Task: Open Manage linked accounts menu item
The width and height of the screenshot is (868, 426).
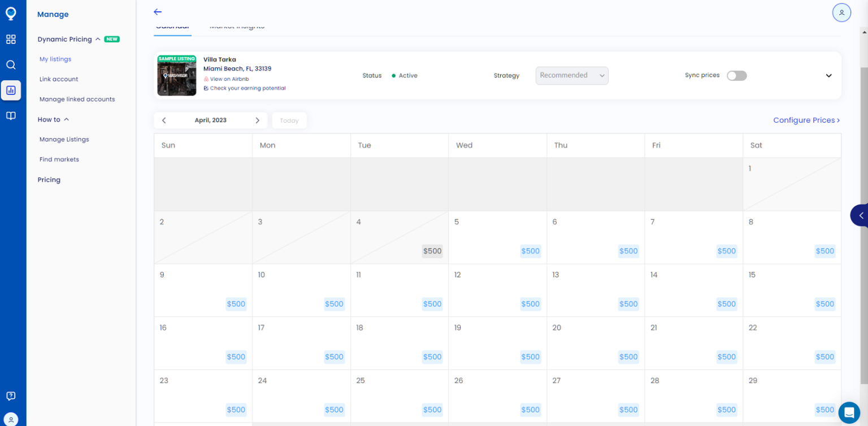Action: click(77, 99)
